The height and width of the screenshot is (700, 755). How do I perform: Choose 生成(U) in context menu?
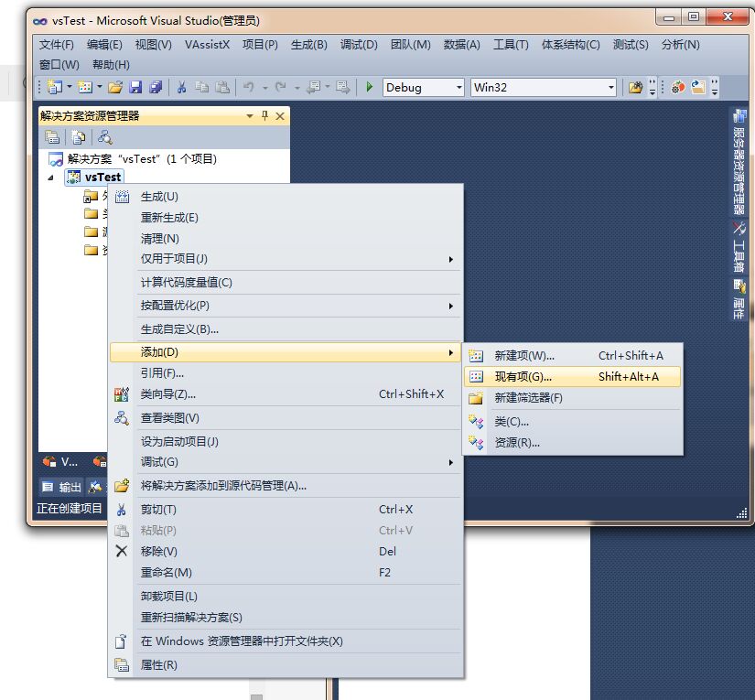point(286,197)
